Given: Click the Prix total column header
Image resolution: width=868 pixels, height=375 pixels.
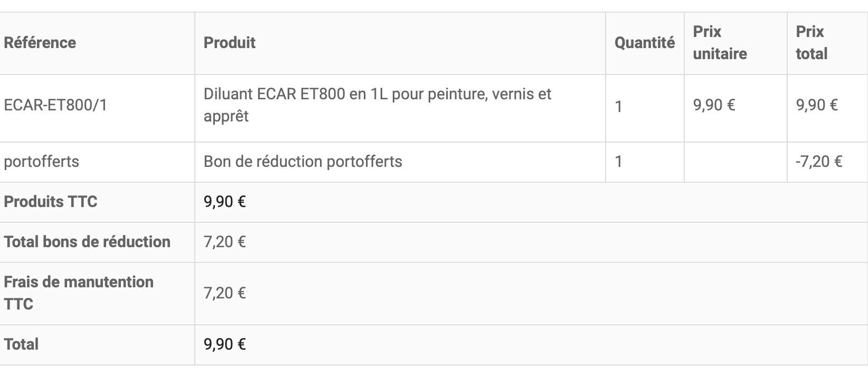Looking at the screenshot, I should pyautogui.click(x=812, y=43).
